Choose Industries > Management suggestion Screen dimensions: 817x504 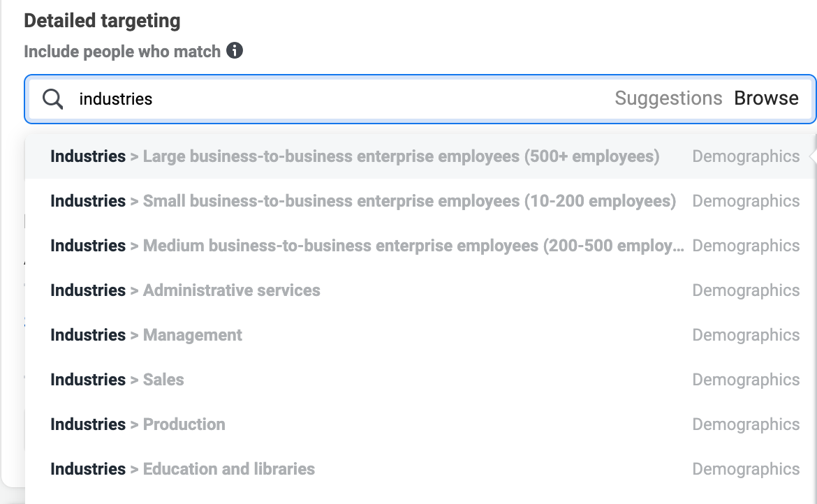point(420,335)
